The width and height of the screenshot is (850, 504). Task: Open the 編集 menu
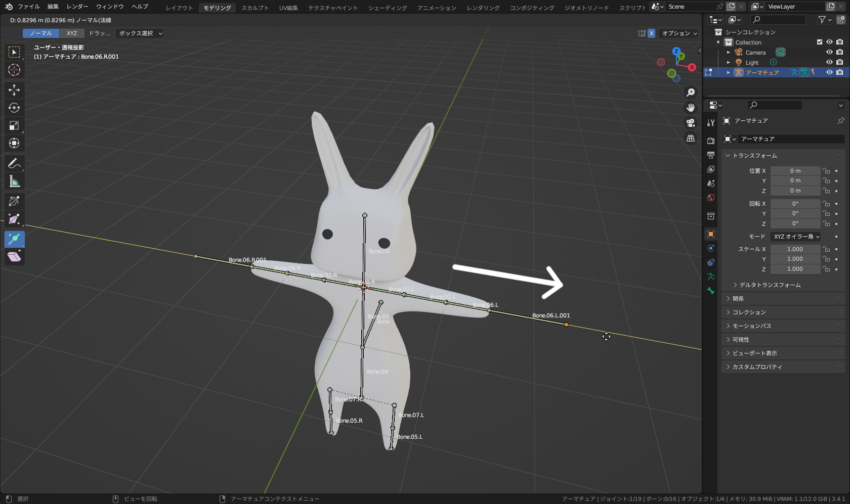pyautogui.click(x=53, y=7)
